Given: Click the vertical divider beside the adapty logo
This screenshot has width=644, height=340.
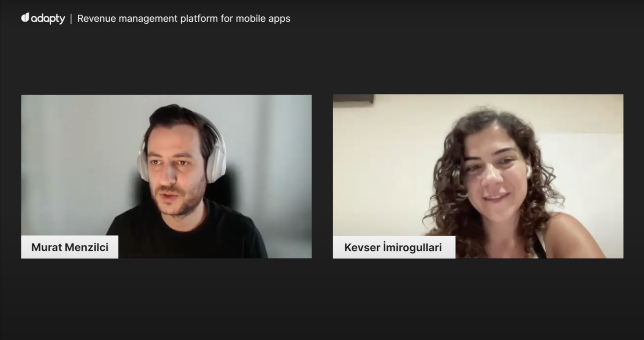Looking at the screenshot, I should (x=71, y=19).
